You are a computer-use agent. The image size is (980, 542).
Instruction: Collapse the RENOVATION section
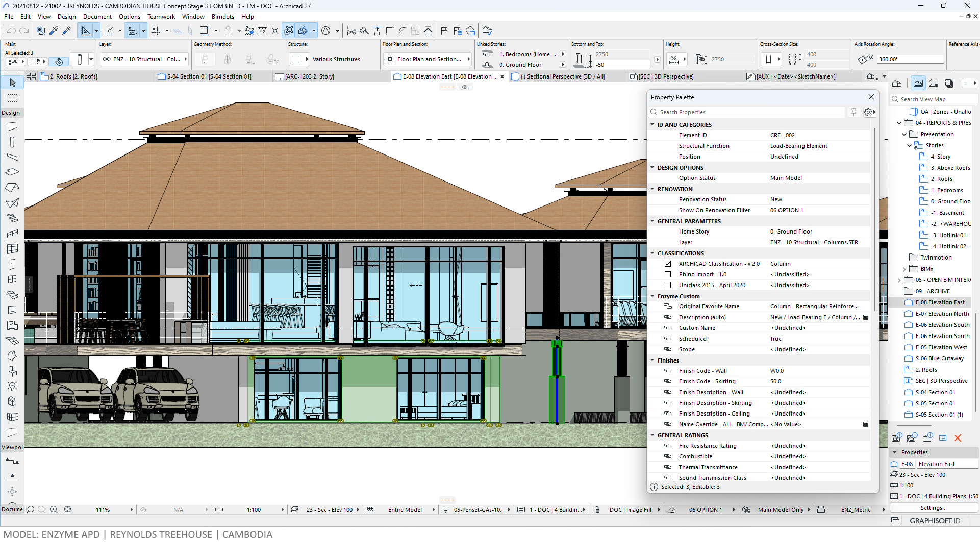coord(652,189)
